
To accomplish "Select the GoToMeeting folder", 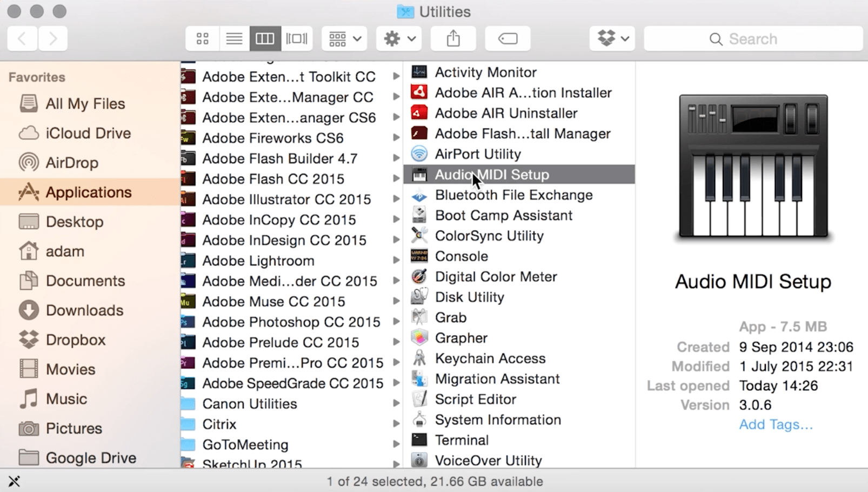I will tap(292, 444).
